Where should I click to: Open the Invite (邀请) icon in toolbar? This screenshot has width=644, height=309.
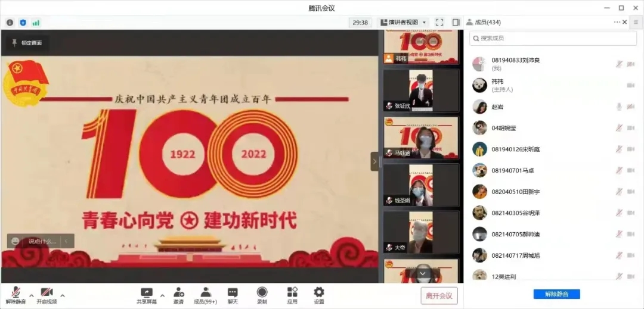(x=178, y=295)
